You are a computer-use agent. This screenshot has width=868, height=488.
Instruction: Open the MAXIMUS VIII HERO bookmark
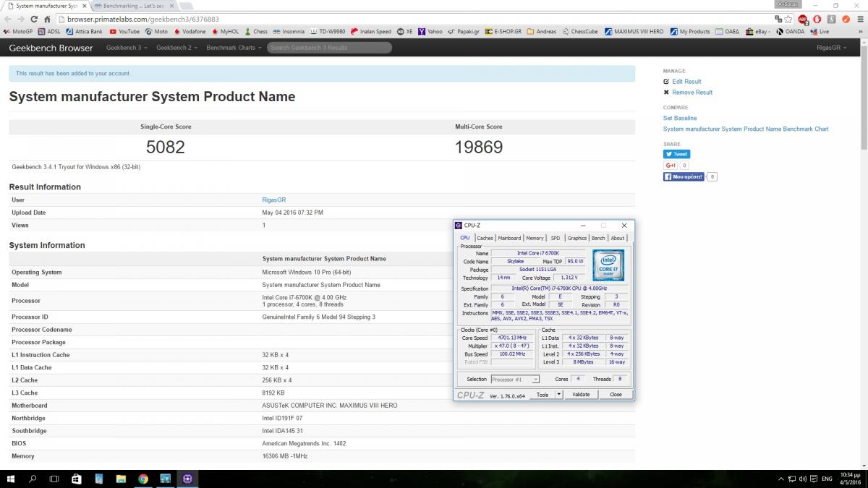click(634, 32)
